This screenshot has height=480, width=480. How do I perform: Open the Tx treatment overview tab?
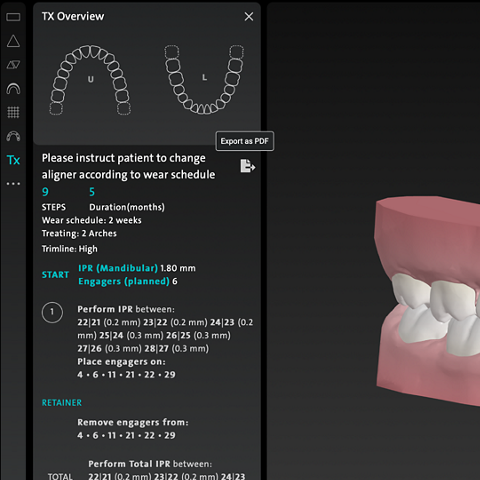point(13,160)
